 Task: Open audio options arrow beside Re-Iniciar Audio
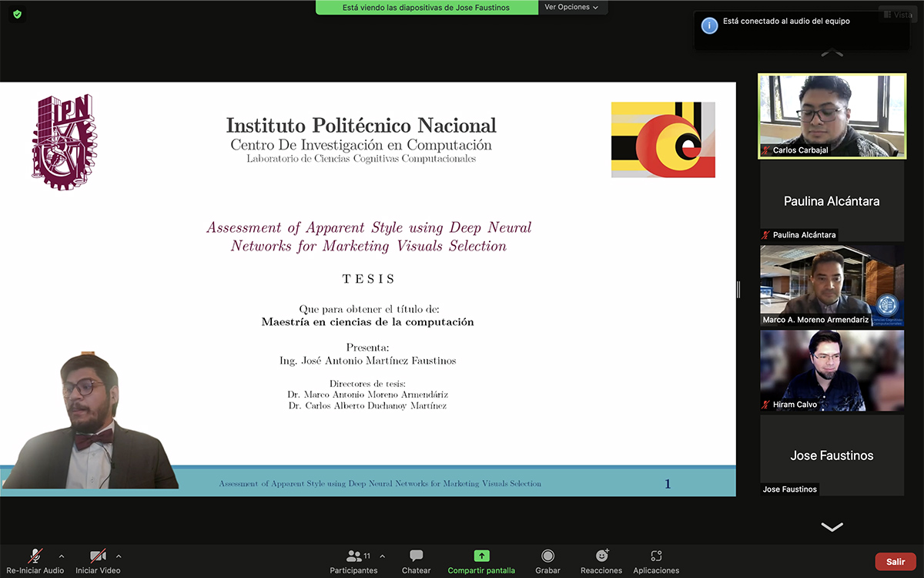(x=62, y=556)
